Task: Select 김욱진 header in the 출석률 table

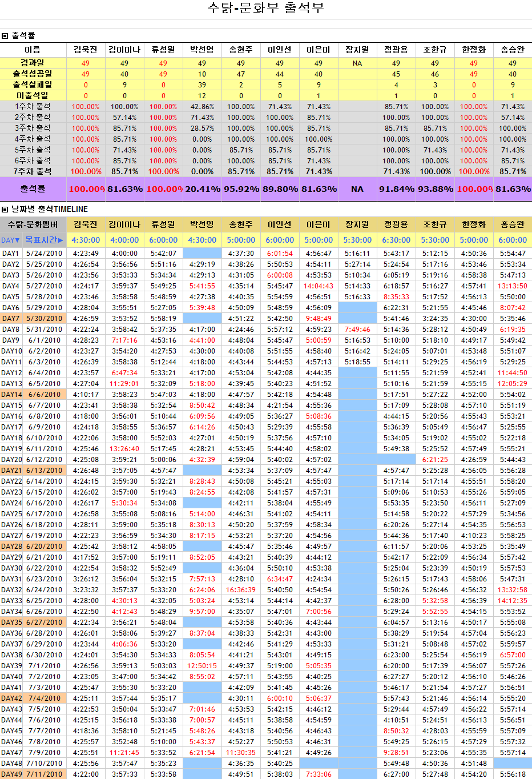Action: (x=86, y=50)
